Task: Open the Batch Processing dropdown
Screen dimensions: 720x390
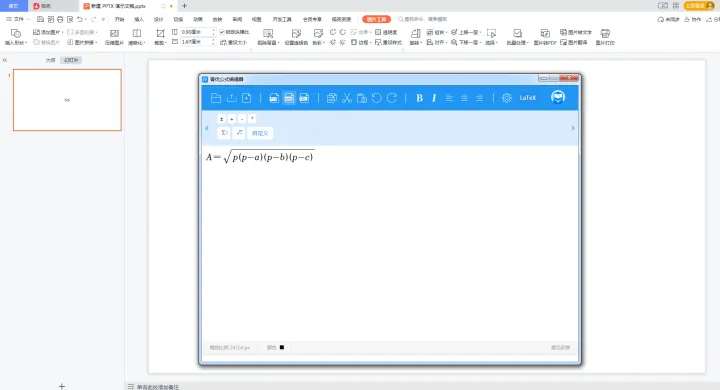Action: pos(518,37)
